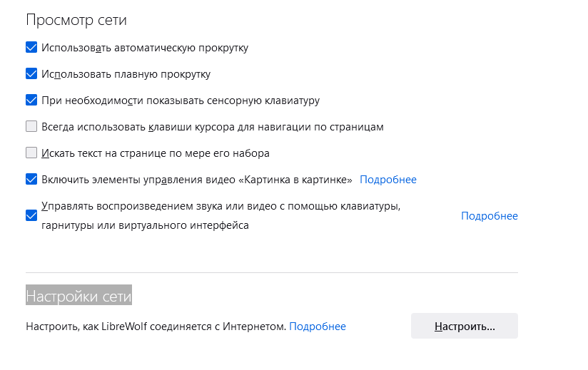Toggle the sensory keyboard «сенсорную клавиатуру» checkbox
The height and width of the screenshot is (370, 588).
(31, 101)
